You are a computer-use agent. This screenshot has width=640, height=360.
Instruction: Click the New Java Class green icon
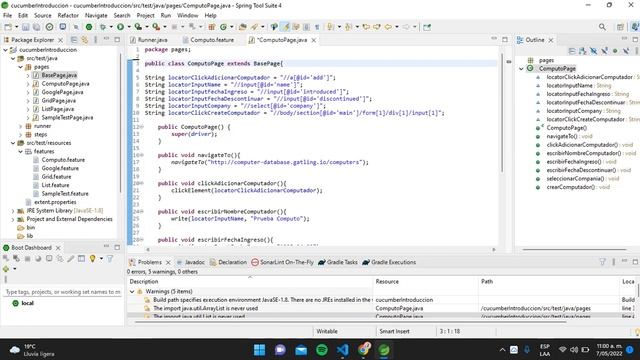point(223,27)
